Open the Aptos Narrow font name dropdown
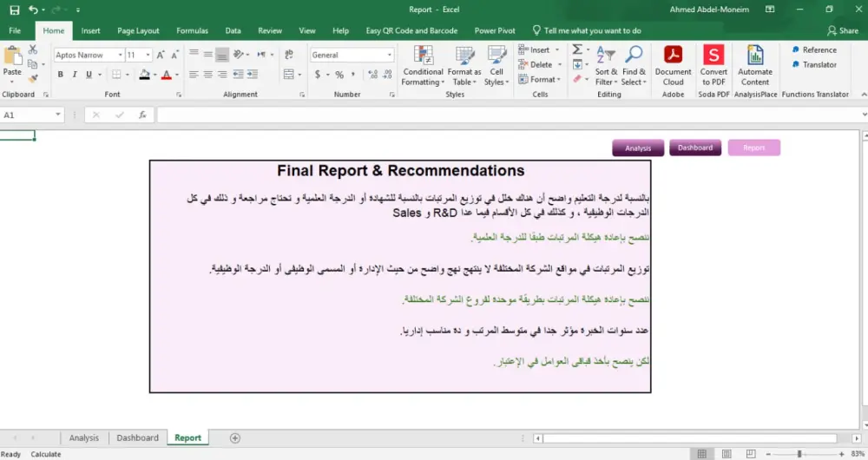 (x=120, y=55)
